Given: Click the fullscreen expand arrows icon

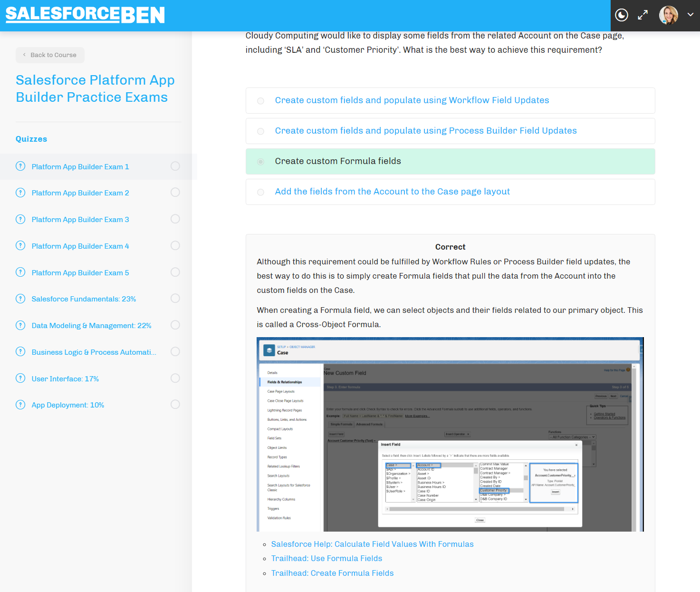Looking at the screenshot, I should click(x=643, y=15).
